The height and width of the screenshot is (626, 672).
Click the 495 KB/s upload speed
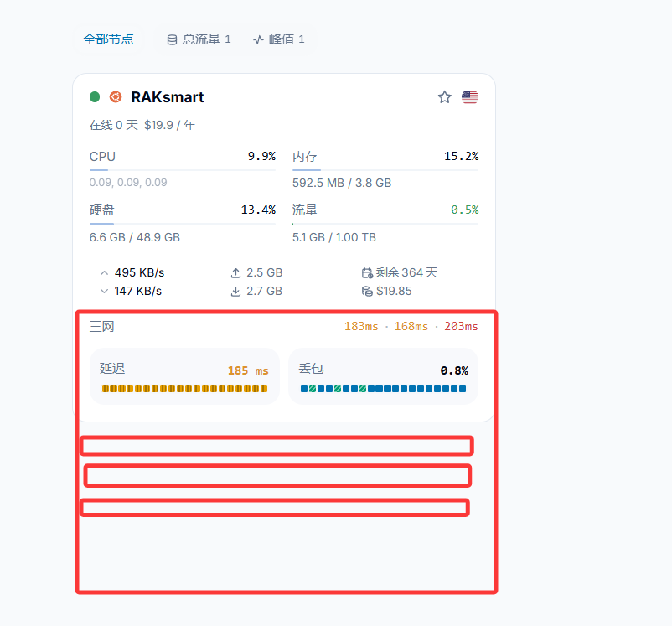(139, 272)
